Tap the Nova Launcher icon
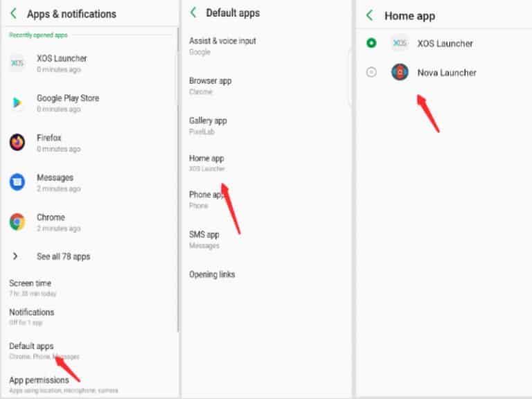 400,72
